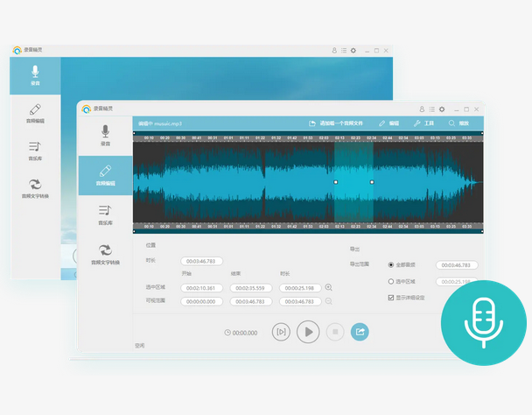Click the blue export share button
The height and width of the screenshot is (415, 532).
360,332
